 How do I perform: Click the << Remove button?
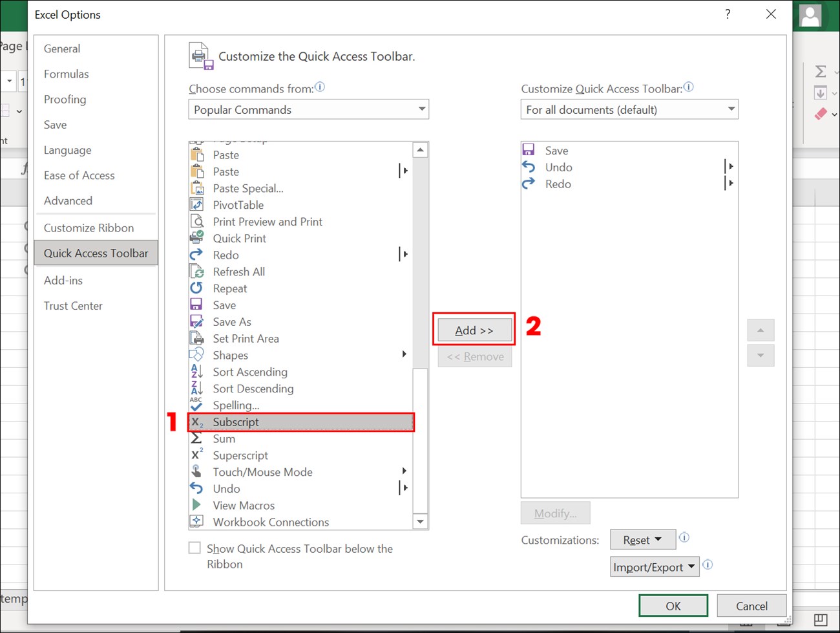(475, 356)
